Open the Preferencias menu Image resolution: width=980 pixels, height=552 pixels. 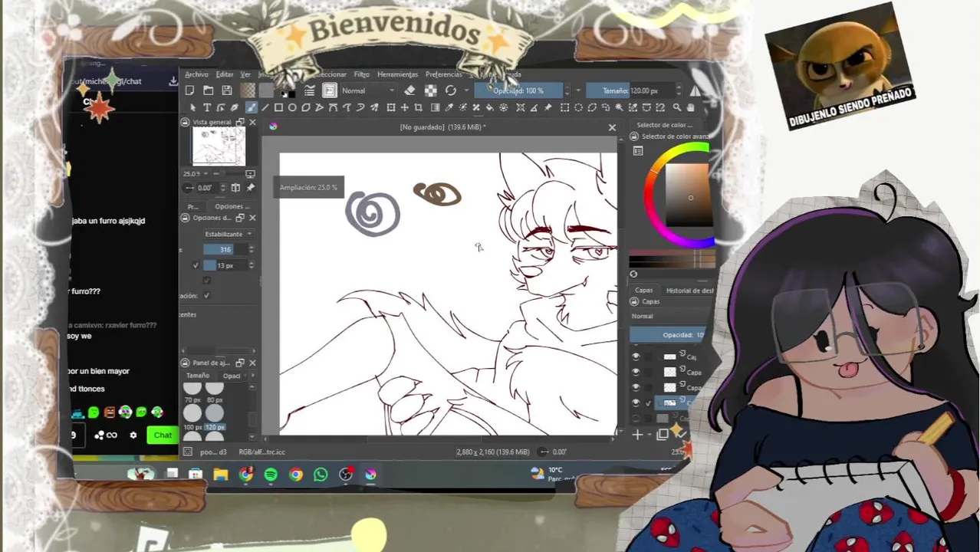click(x=444, y=74)
